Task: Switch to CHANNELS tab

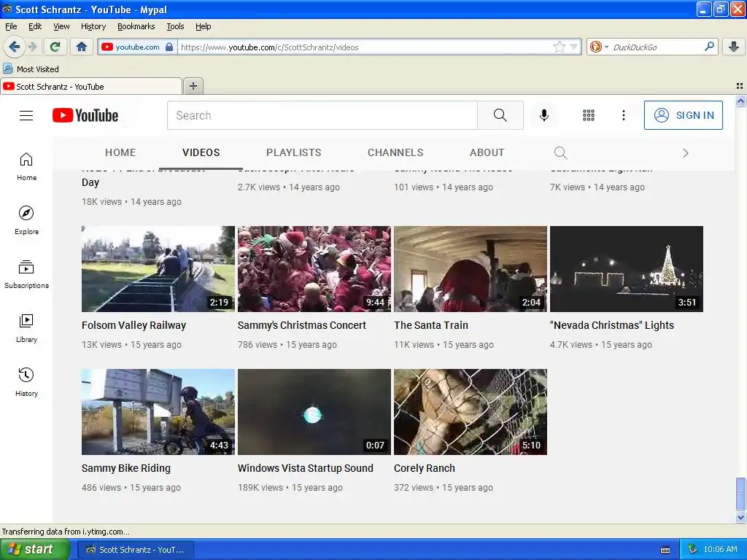Action: pos(395,152)
